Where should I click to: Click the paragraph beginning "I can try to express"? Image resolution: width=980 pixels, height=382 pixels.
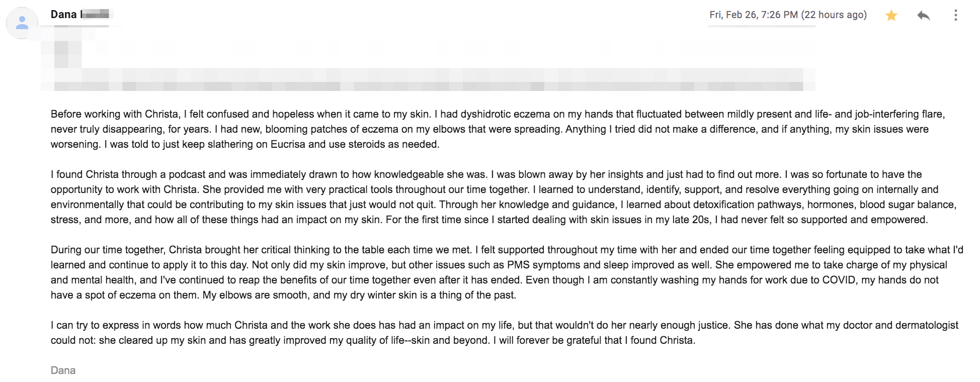(505, 333)
